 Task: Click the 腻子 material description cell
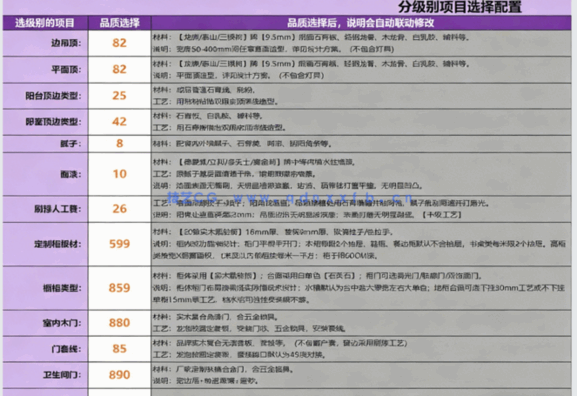click(x=361, y=144)
